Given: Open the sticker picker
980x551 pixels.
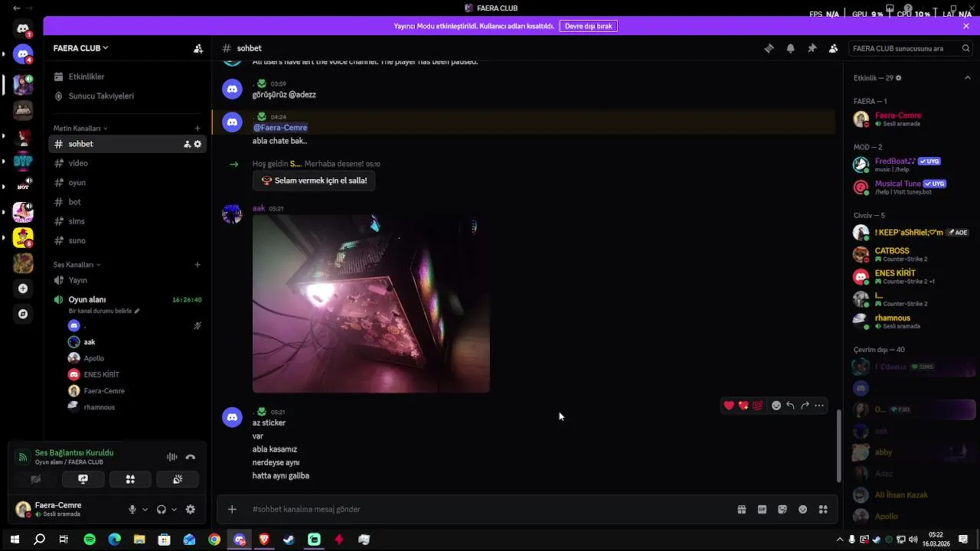Looking at the screenshot, I should [x=782, y=509].
